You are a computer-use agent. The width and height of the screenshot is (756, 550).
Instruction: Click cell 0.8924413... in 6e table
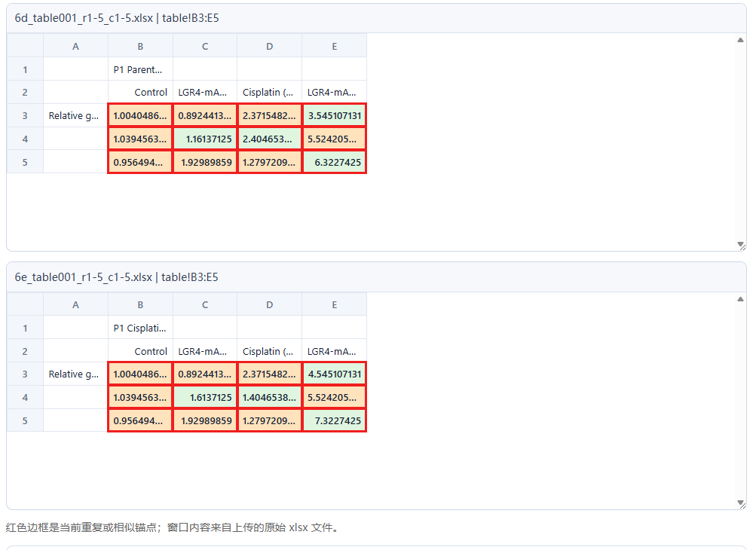click(205, 374)
